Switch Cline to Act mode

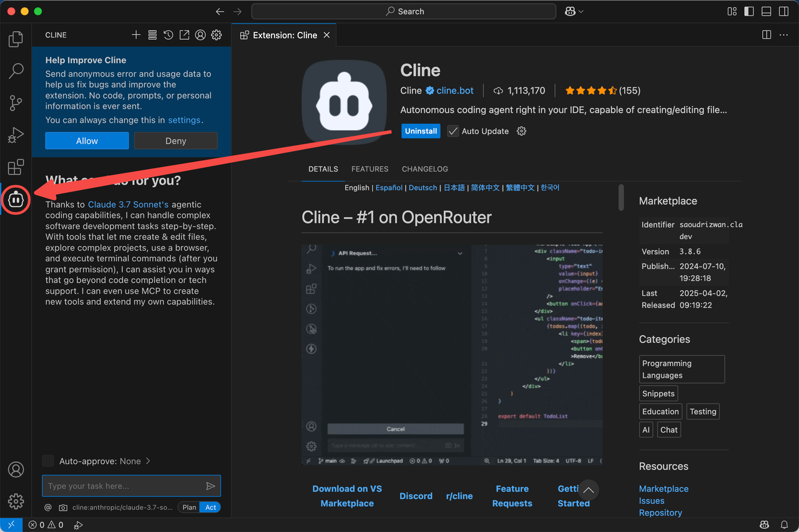[211, 507]
